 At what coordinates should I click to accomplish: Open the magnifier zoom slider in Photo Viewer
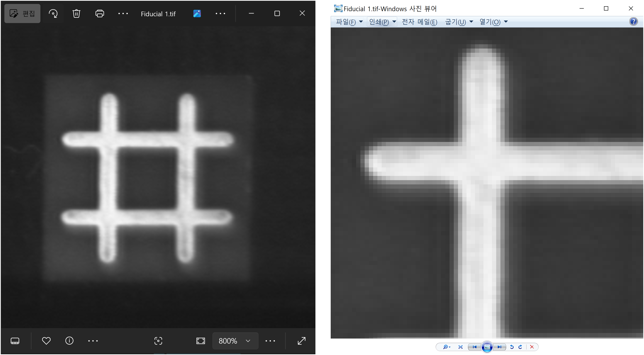coord(447,347)
